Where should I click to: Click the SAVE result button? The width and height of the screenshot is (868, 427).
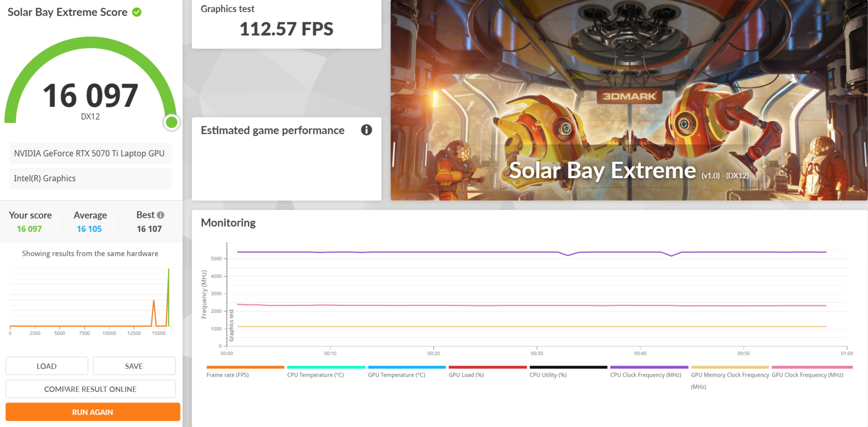coord(134,366)
